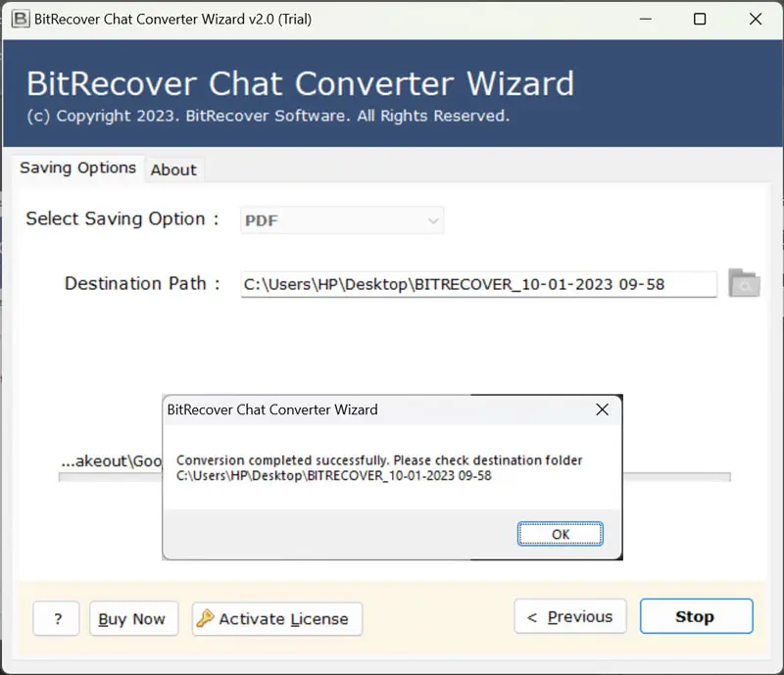Switch to the About tab
The image size is (784, 675).
pos(173,170)
